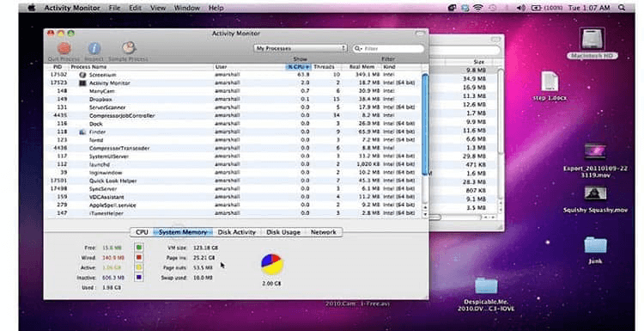Click the toolbar toggle pill in Activity Monitor title bar
Viewport: 644px width, 331px height.
coord(420,34)
